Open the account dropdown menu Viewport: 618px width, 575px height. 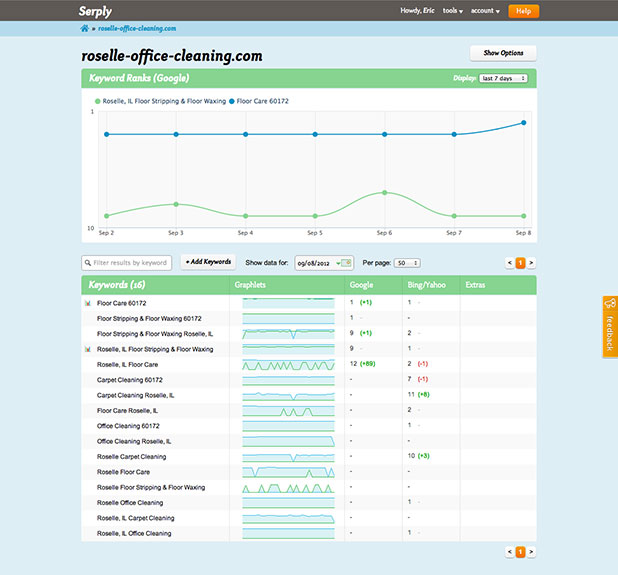pyautogui.click(x=485, y=11)
